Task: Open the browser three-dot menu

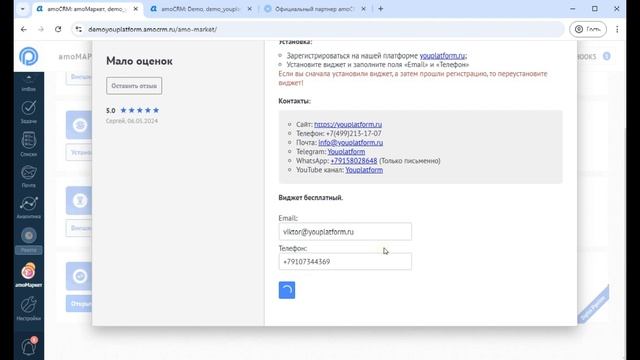Action: point(617,29)
